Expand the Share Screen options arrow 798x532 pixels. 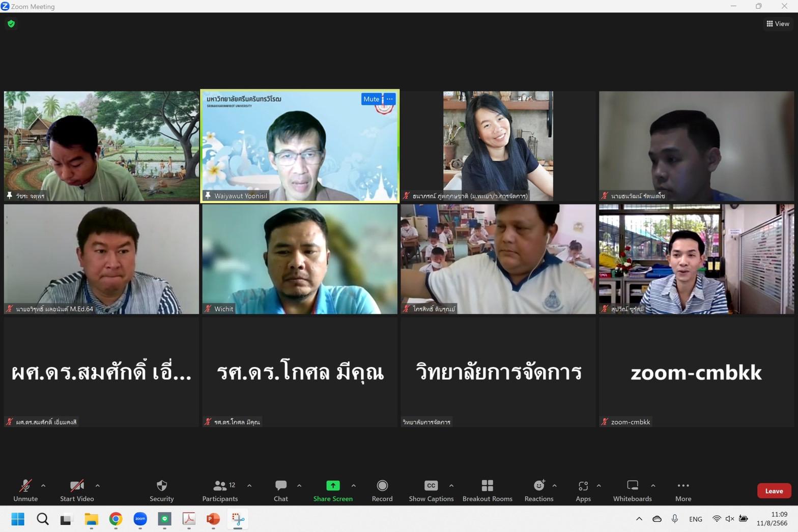click(x=354, y=486)
